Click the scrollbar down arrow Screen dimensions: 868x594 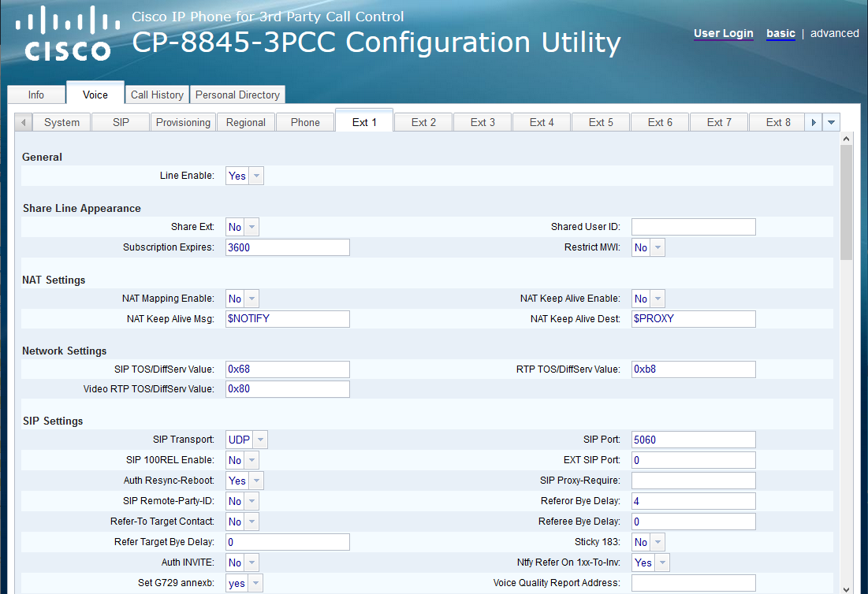[846, 588]
